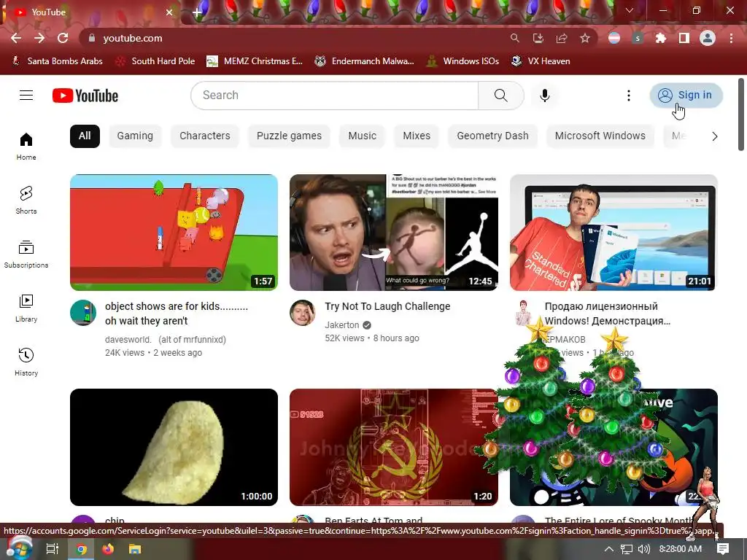
Task: Open the YouTube hamburger guide menu
Action: coord(26,96)
